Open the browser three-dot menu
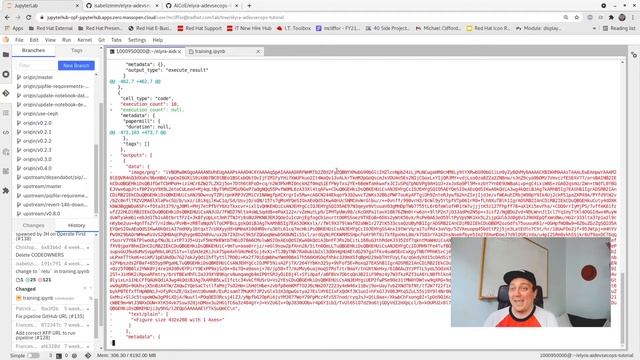This screenshot has height=360, width=640. [633, 18]
